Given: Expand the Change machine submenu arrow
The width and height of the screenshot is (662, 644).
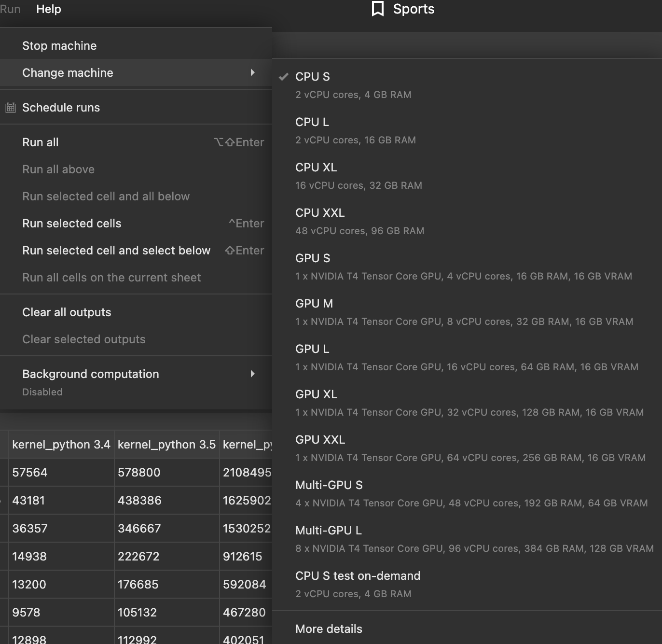Looking at the screenshot, I should [x=253, y=72].
